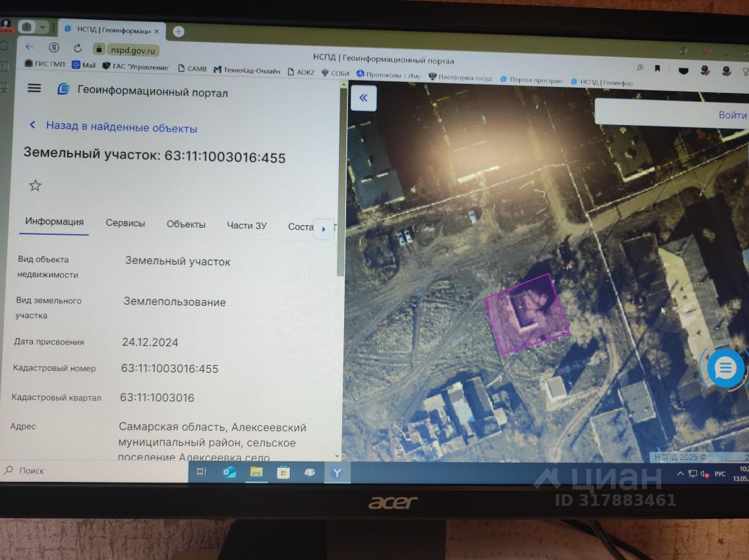Open a new browser tab with the plus button
The height and width of the screenshot is (560, 749).
pos(178,32)
